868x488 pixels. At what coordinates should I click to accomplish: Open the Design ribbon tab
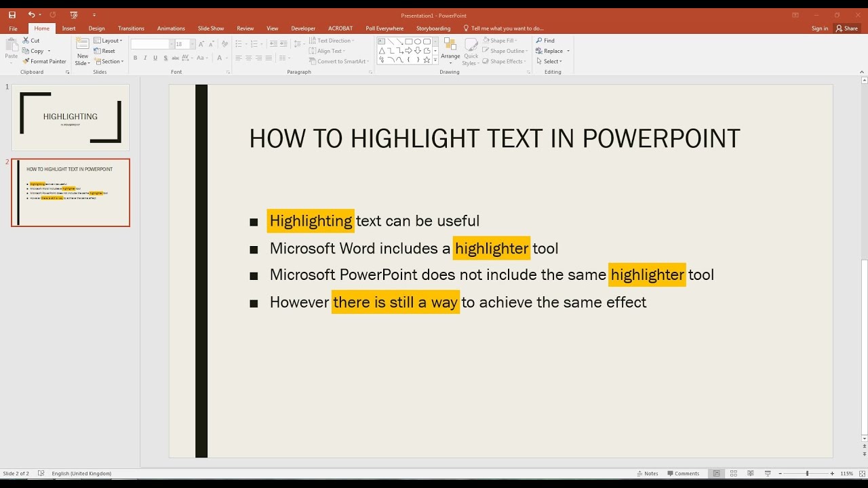pyautogui.click(x=96, y=28)
